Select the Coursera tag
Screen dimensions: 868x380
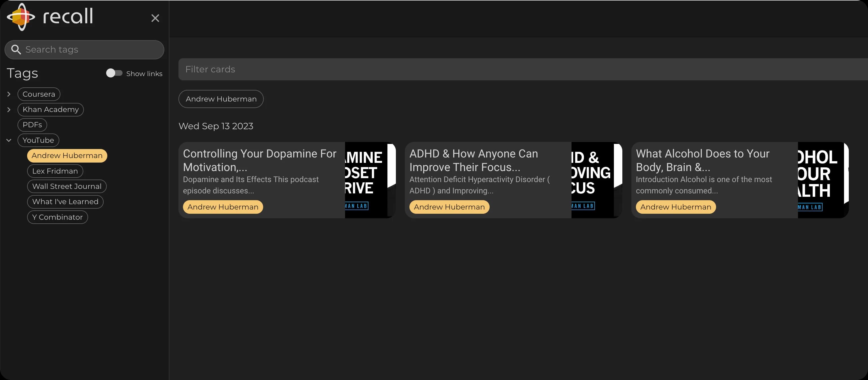(x=39, y=94)
